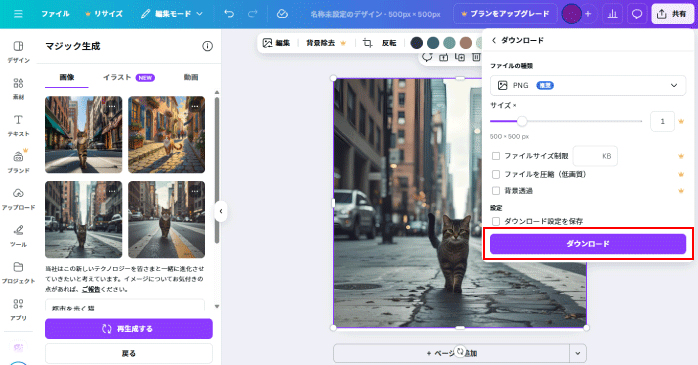Viewport: 698px width, 365px height.
Task: Open アプリ in the sidebar
Action: pos(18,310)
